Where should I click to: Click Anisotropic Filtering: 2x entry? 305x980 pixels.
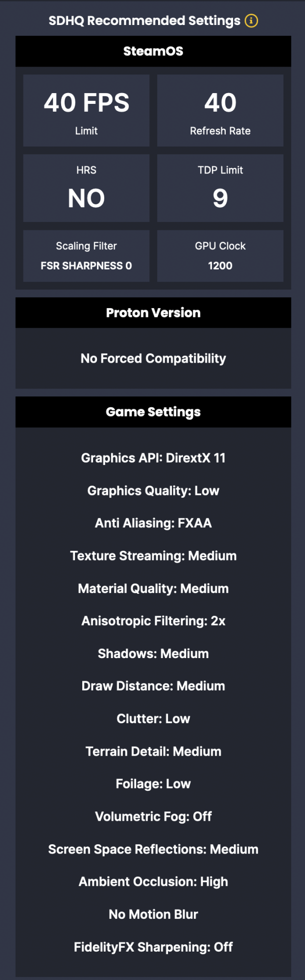pyautogui.click(x=153, y=621)
